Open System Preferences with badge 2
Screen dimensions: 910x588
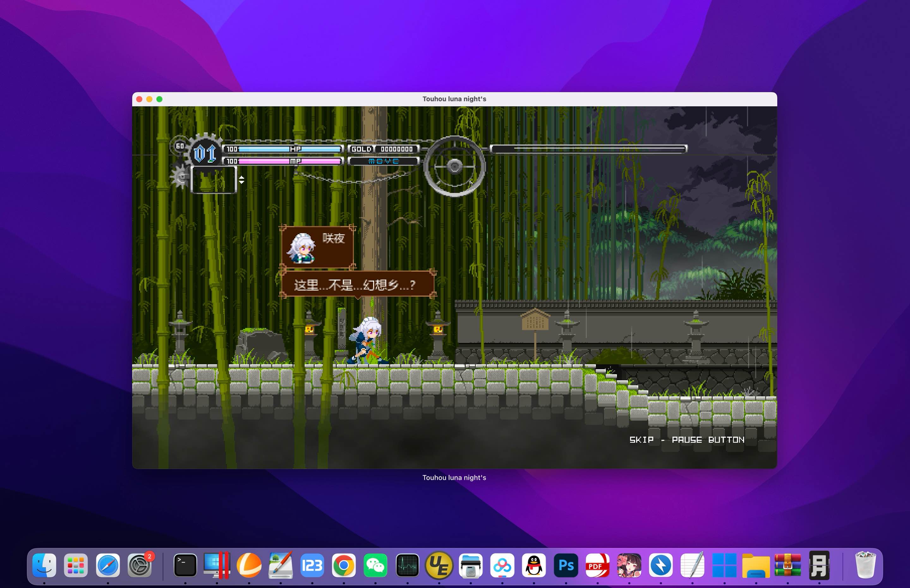140,565
